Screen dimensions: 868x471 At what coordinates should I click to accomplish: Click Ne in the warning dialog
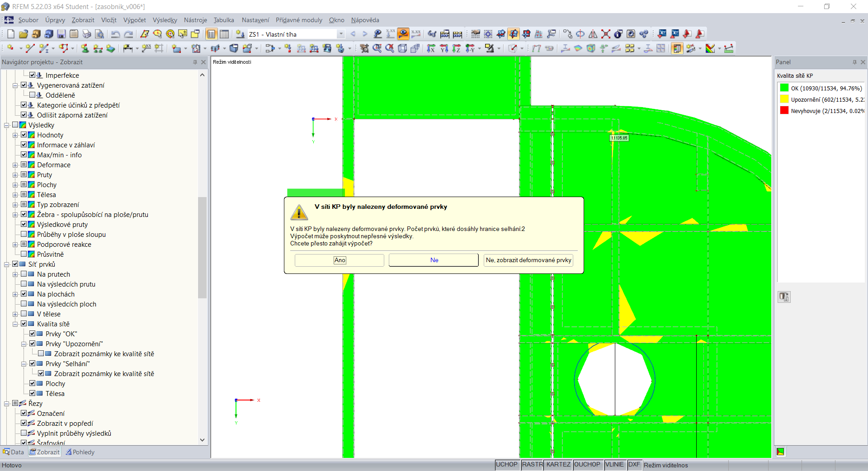pos(434,260)
